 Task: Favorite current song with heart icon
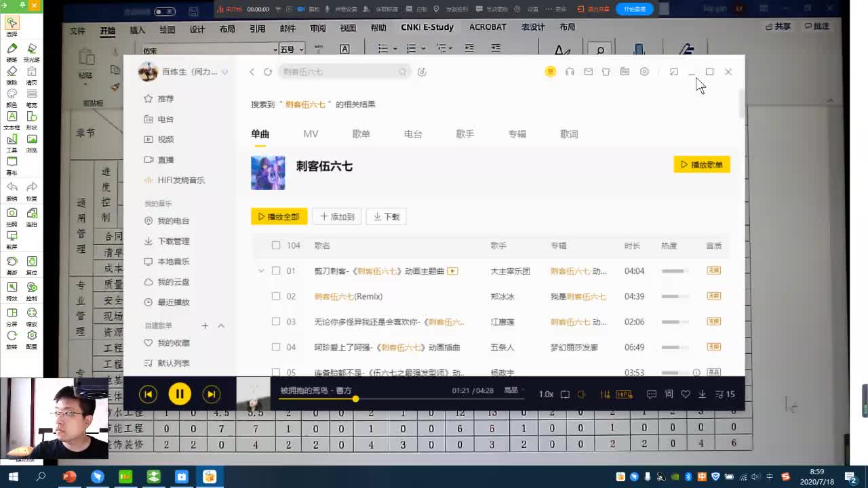pyautogui.click(x=686, y=394)
